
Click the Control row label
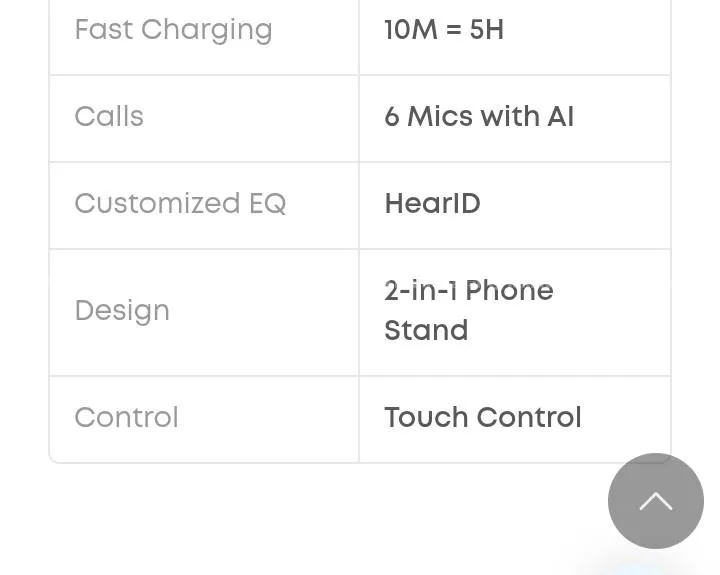(126, 417)
